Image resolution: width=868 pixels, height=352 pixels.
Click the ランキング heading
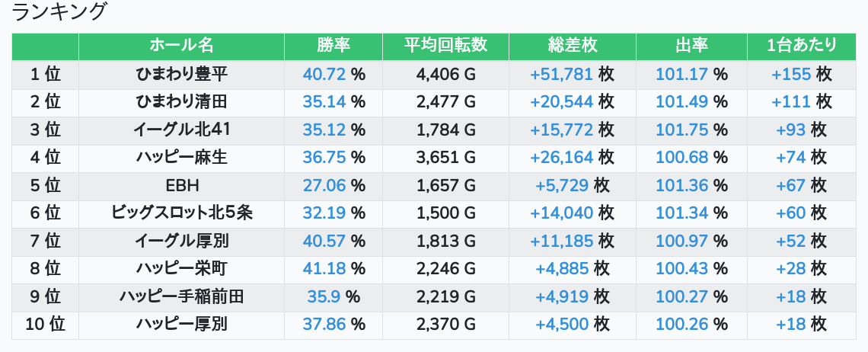(x=60, y=12)
